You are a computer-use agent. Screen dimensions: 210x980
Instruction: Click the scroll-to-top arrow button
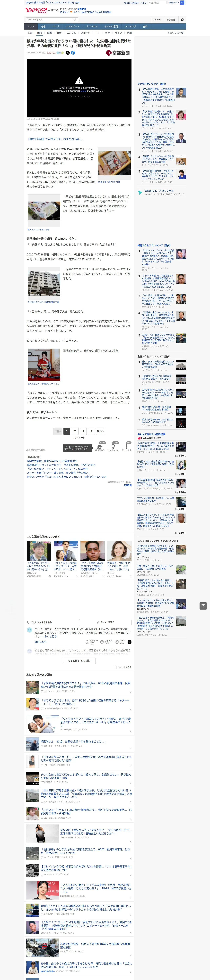pos(203,606)
